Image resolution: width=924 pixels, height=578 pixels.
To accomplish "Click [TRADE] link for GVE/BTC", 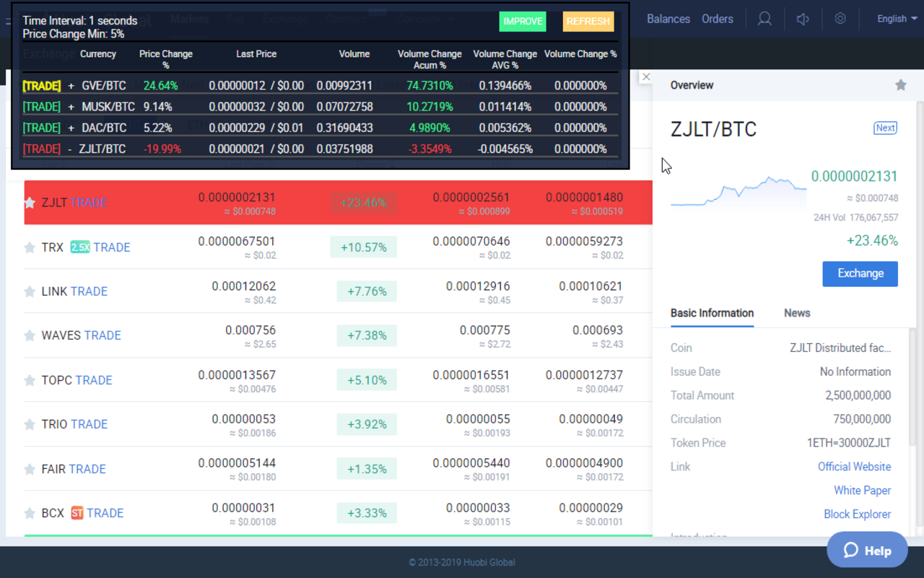I will (42, 85).
